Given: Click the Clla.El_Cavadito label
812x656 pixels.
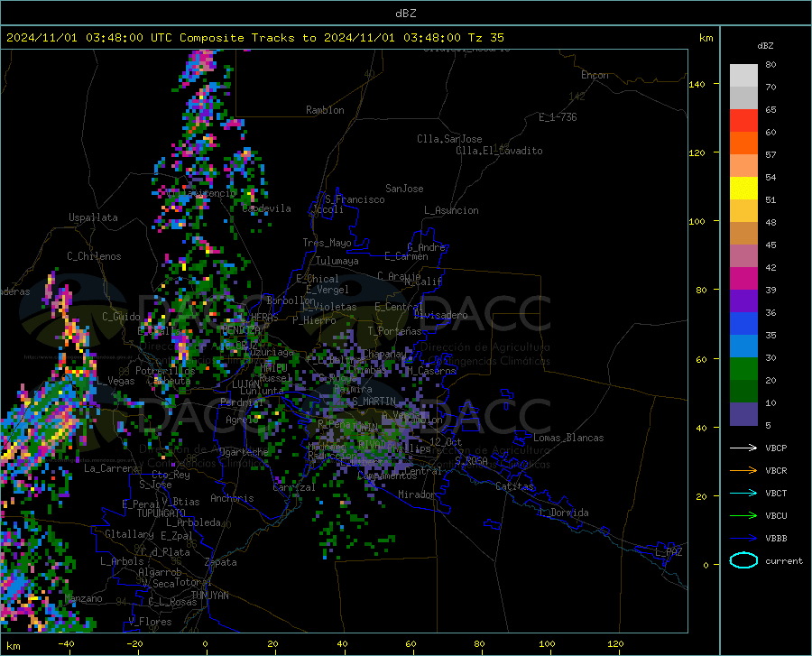Looking at the screenshot, I should (499, 151).
